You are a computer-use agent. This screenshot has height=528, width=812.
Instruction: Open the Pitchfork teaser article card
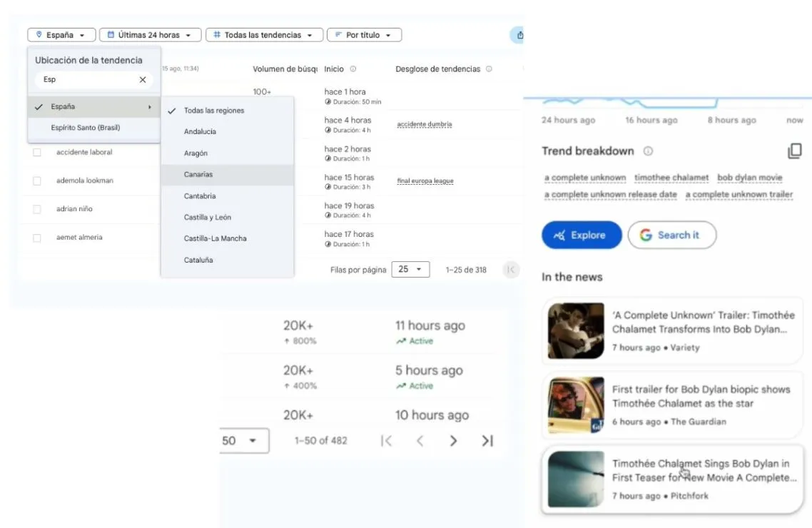(x=672, y=479)
